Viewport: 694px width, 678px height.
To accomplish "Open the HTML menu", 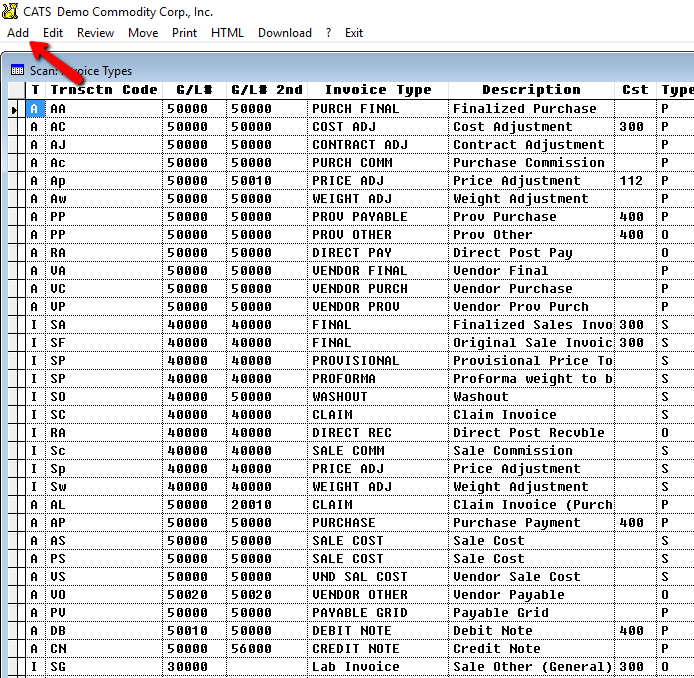I will tap(227, 33).
